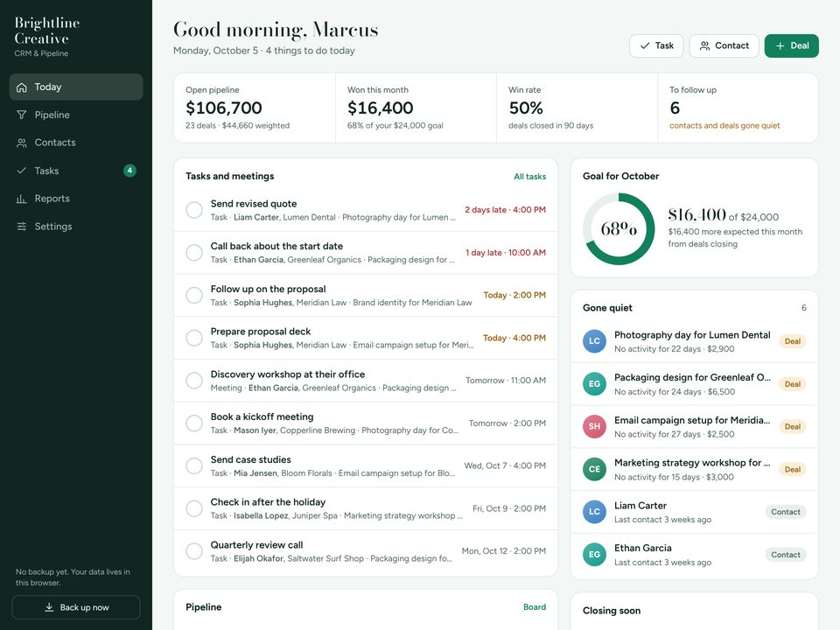Click the Contact tag next to Liam Carter

tap(786, 512)
